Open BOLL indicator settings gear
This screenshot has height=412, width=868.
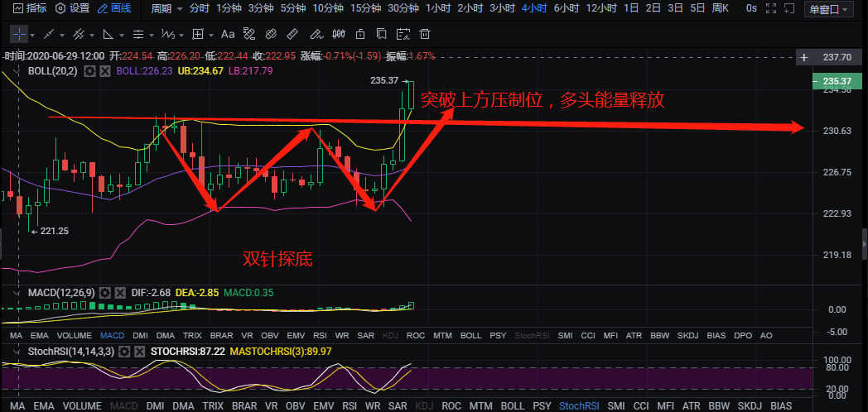89,71
